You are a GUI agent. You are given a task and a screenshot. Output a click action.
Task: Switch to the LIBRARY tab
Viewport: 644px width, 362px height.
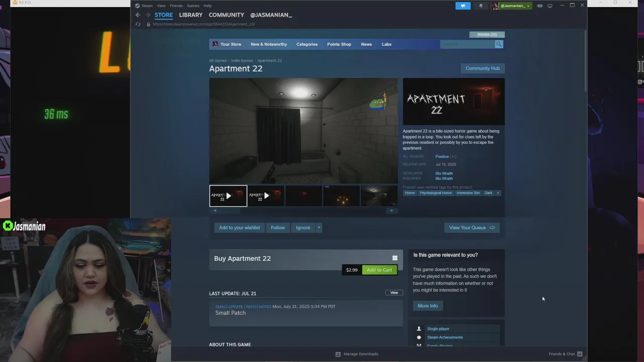191,15
